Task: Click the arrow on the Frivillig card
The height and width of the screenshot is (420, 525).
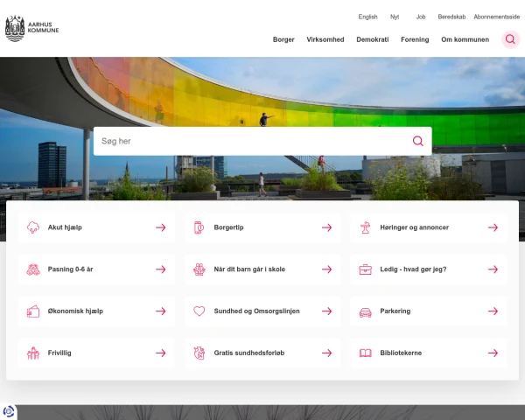Action: click(160, 353)
